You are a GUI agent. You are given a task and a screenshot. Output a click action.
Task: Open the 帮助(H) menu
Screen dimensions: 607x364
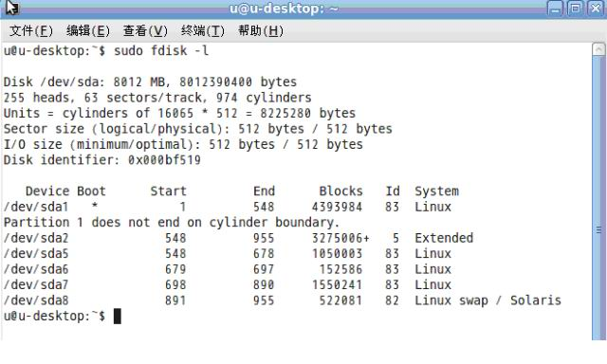[261, 30]
